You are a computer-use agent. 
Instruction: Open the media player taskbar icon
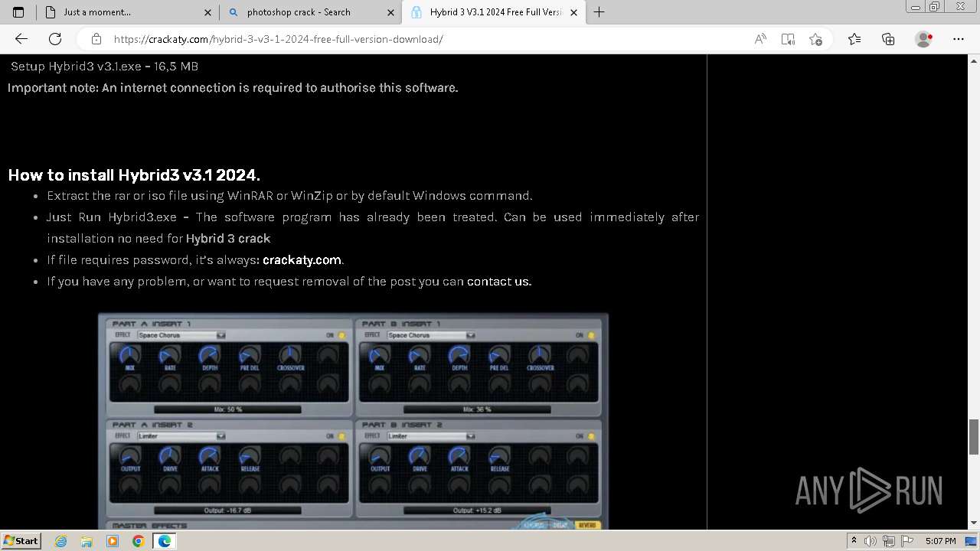pos(113,541)
